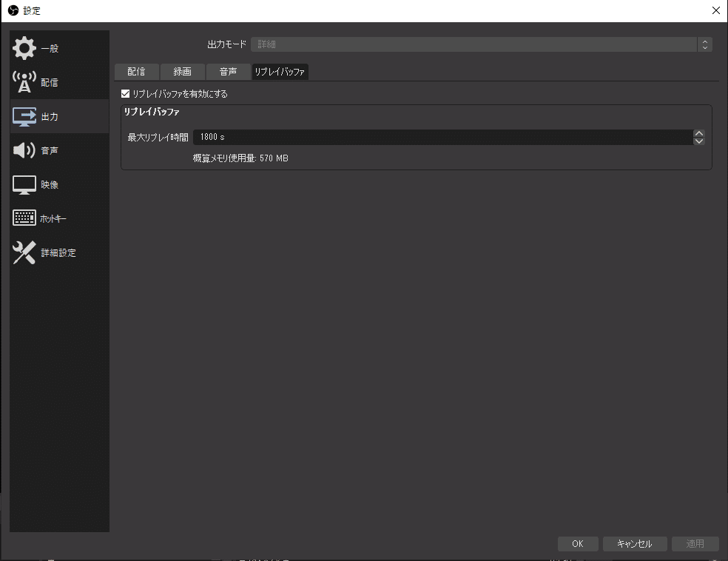Open the Audio (音声) speaker icon
Screen dimensions: 728x561
24,150
